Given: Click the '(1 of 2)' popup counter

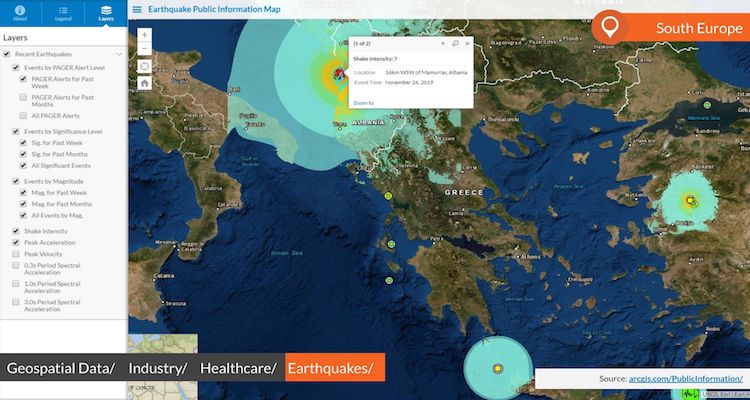Looking at the screenshot, I should point(362,44).
